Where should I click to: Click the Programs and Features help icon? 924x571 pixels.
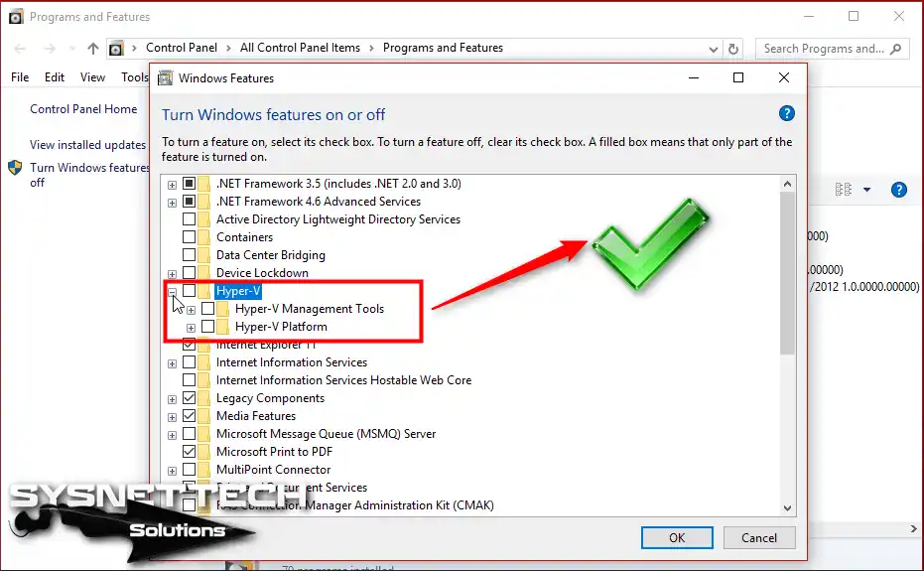tap(898, 190)
